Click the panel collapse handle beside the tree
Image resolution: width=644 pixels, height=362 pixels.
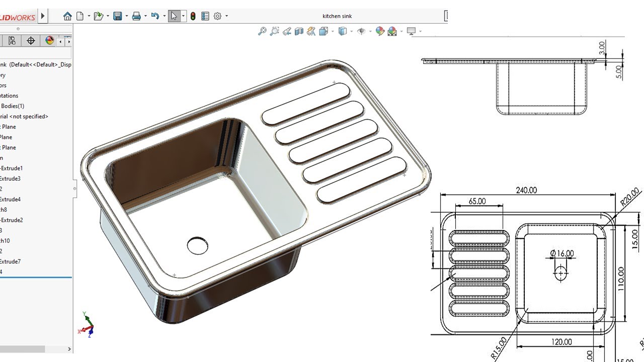[x=75, y=189]
